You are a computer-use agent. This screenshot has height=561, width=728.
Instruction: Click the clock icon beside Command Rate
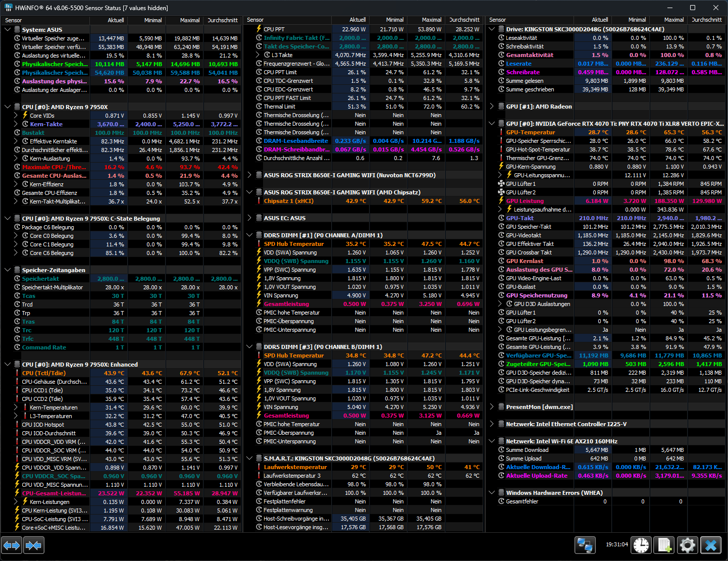click(17, 347)
